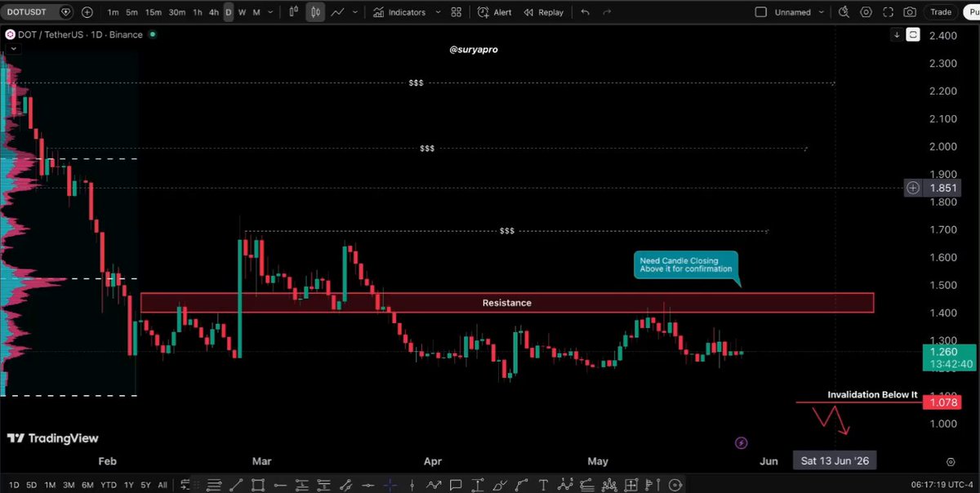The width and height of the screenshot is (980, 493).
Task: Choose the bars chart style icon
Action: coord(293,12)
